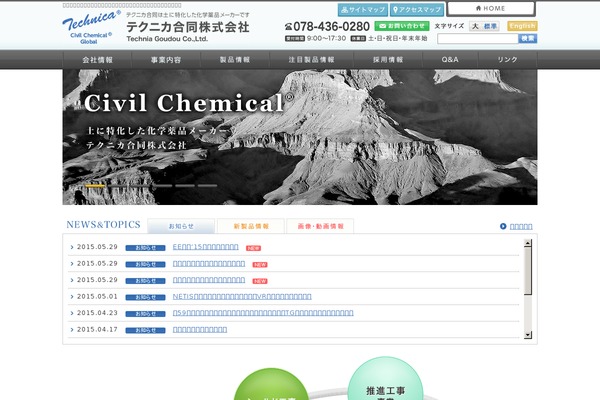Go to HOME button

(491, 8)
